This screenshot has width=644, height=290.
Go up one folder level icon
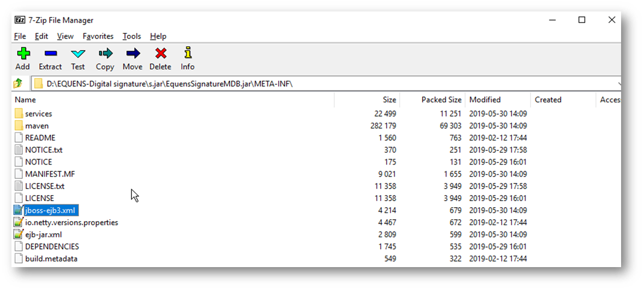[x=19, y=83]
